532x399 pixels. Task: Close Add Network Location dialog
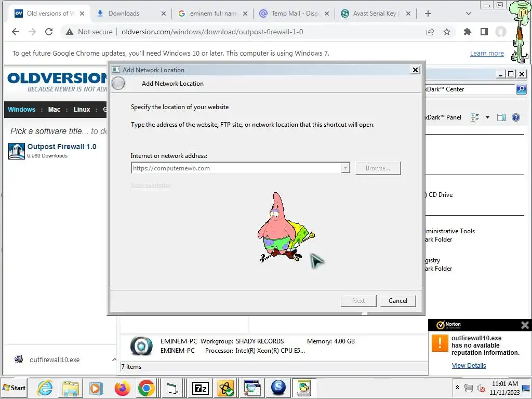[x=415, y=70]
